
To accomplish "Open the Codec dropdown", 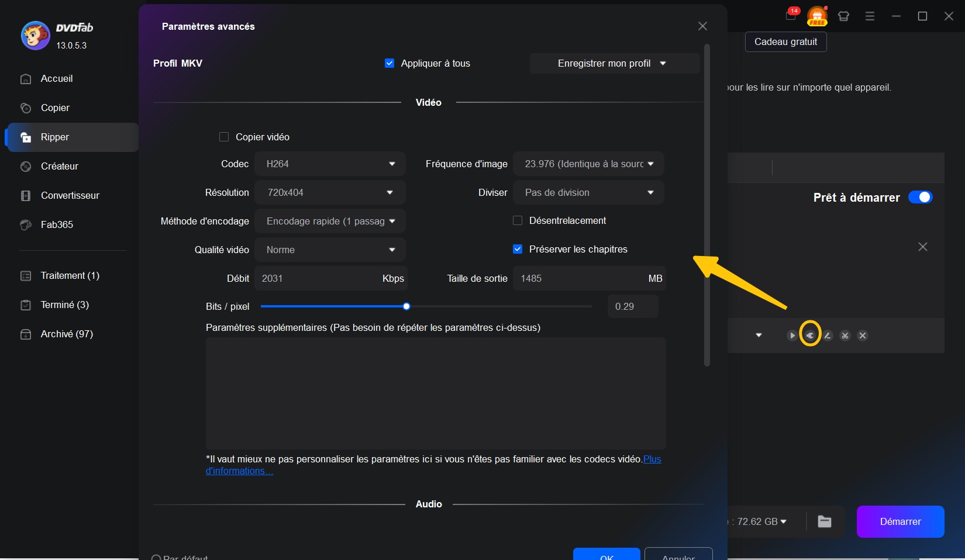I will [x=330, y=164].
